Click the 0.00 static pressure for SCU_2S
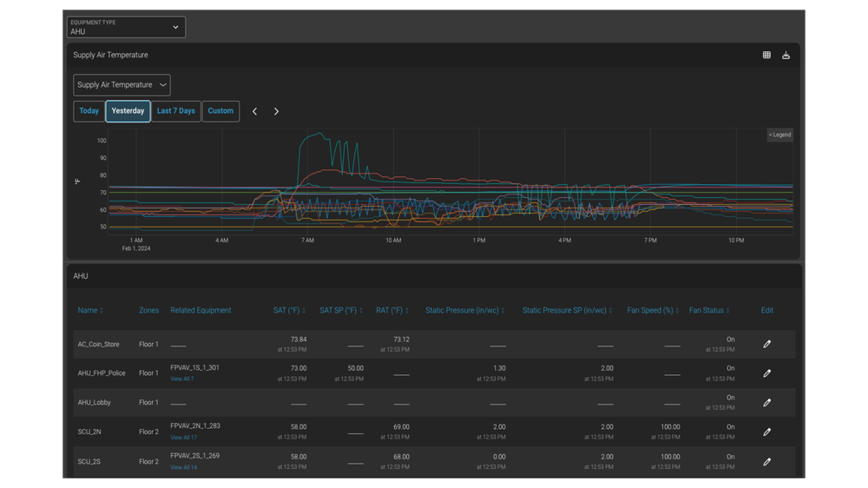Viewport: 868px width, 488px height. pyautogui.click(x=499, y=457)
